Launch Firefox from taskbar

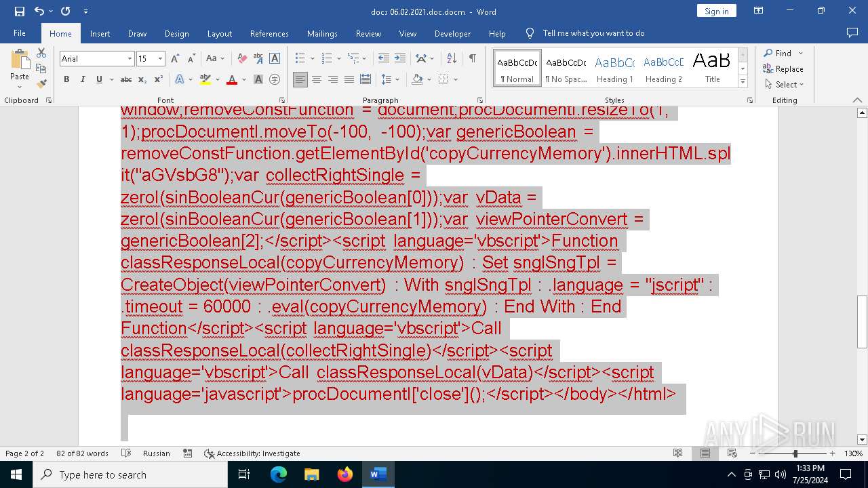coord(345,474)
